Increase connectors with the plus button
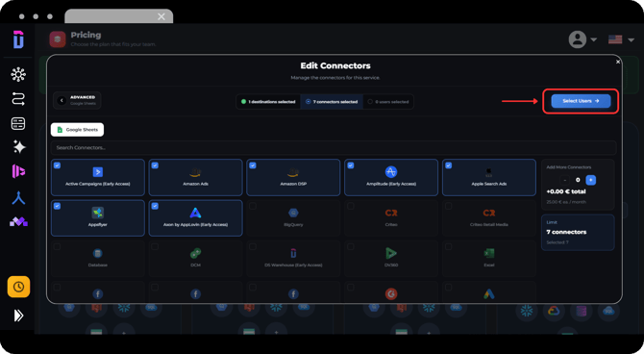Viewport: 644px width, 354px height. coord(590,180)
